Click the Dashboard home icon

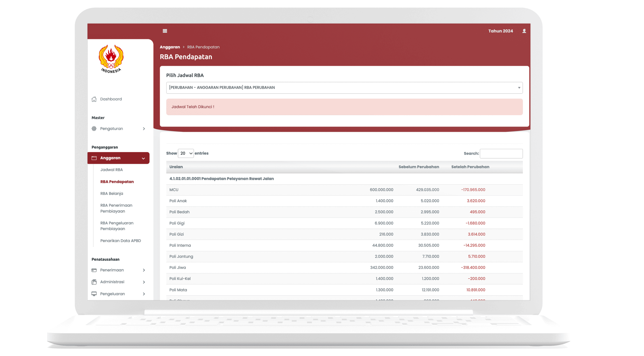point(94,99)
